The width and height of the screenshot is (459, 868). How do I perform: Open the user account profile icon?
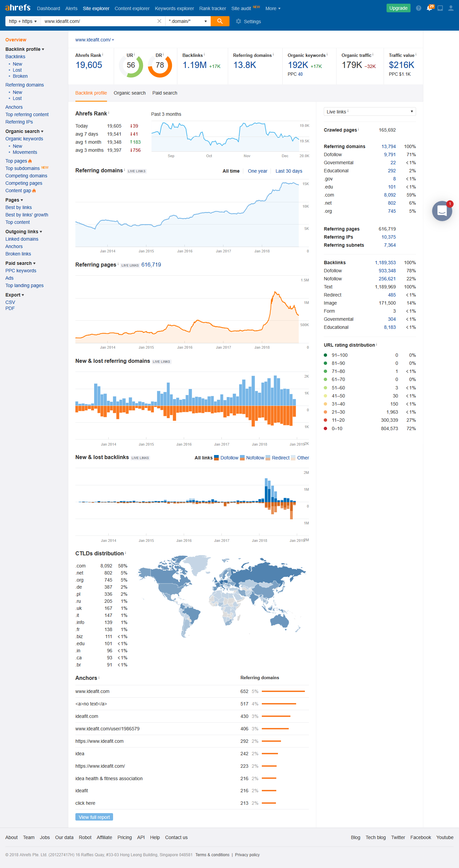click(x=451, y=8)
